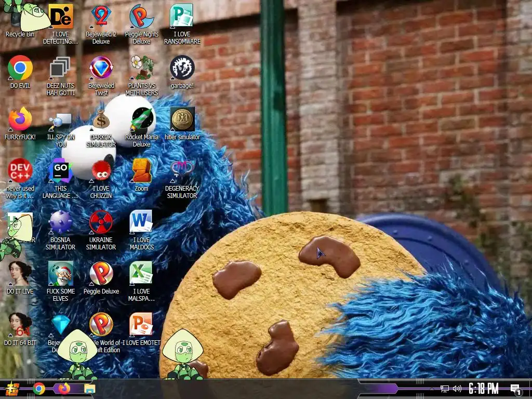Select the Santa elf bowling game icon

[61, 282]
